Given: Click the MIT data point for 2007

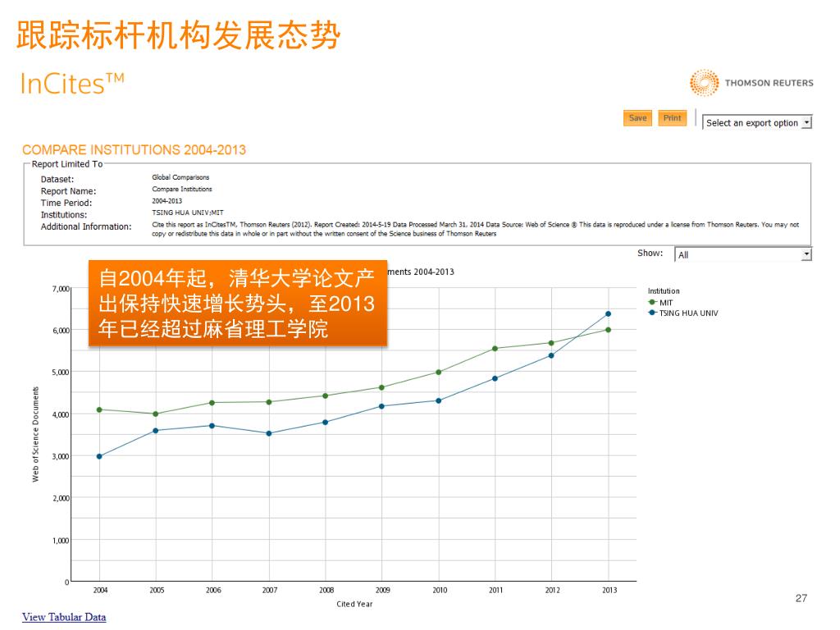Looking at the screenshot, I should pyautogui.click(x=269, y=402).
